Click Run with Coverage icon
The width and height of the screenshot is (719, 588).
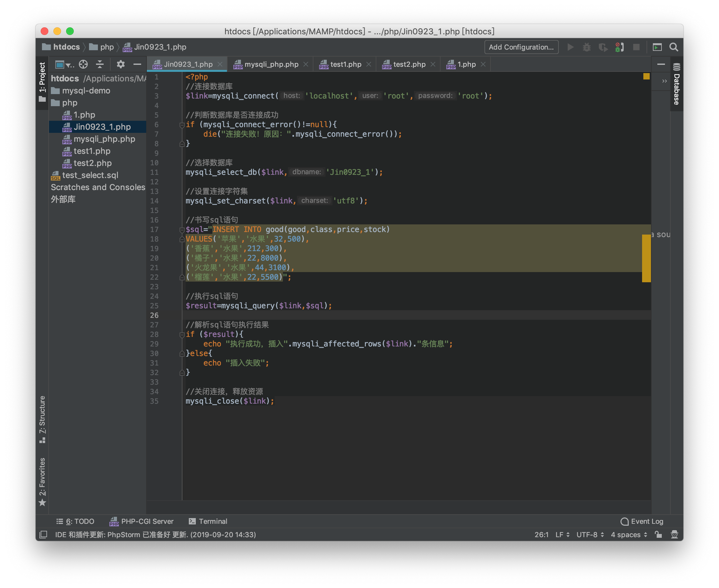tap(603, 47)
